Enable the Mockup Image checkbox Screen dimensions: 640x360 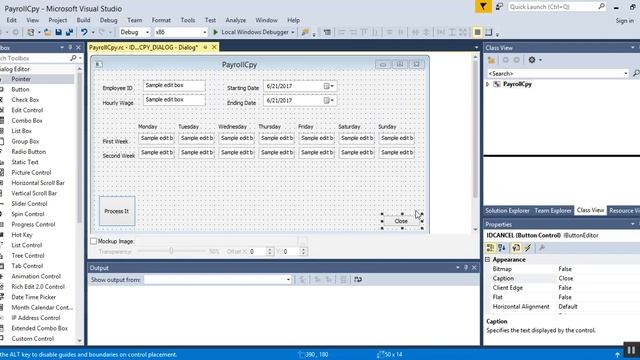93,241
